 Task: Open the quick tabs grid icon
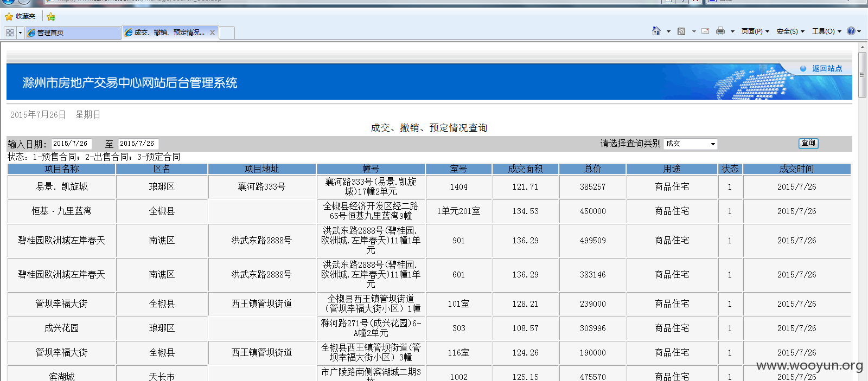click(10, 33)
